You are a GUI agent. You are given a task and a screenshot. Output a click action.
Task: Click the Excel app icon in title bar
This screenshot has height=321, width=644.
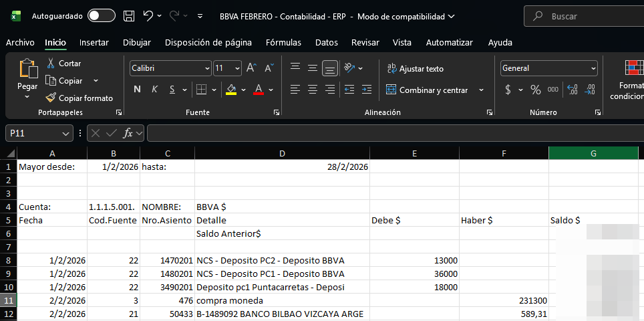point(15,17)
